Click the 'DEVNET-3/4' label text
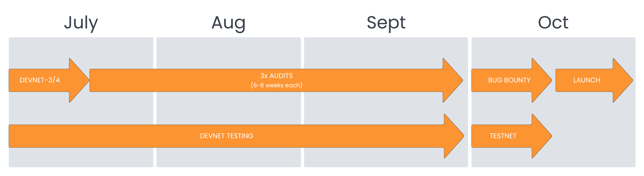 tap(40, 80)
